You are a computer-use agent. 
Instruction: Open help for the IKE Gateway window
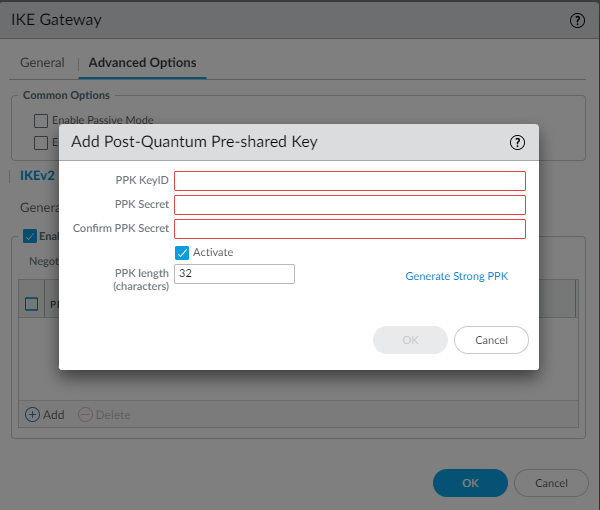tap(577, 20)
